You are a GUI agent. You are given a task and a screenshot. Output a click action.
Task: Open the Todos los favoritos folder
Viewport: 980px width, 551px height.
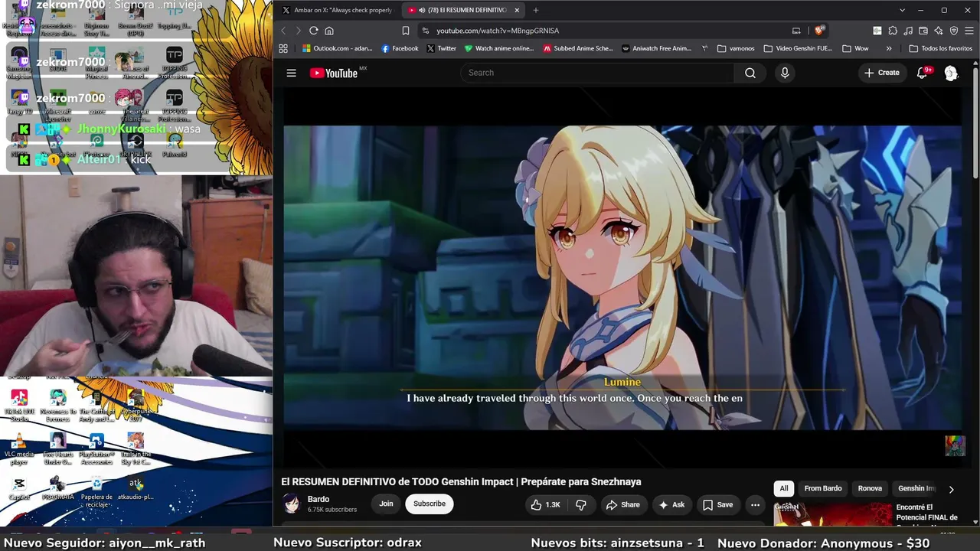pos(940,48)
